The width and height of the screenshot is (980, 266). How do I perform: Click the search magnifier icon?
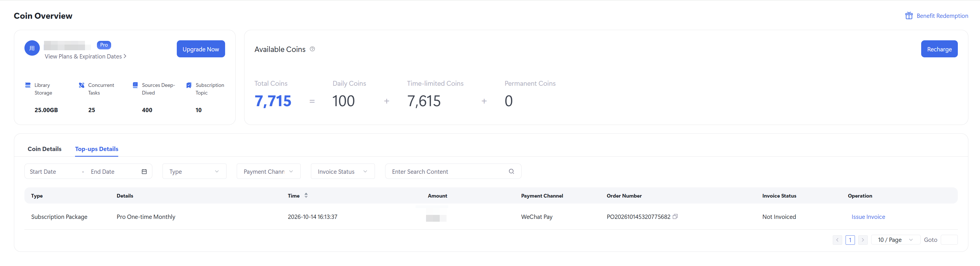(511, 171)
